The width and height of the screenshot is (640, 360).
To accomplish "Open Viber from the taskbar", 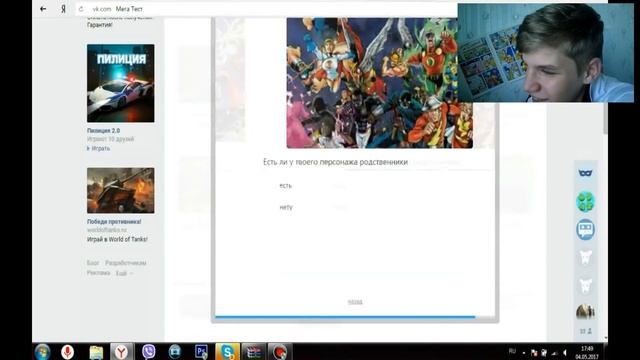I will click(149, 351).
